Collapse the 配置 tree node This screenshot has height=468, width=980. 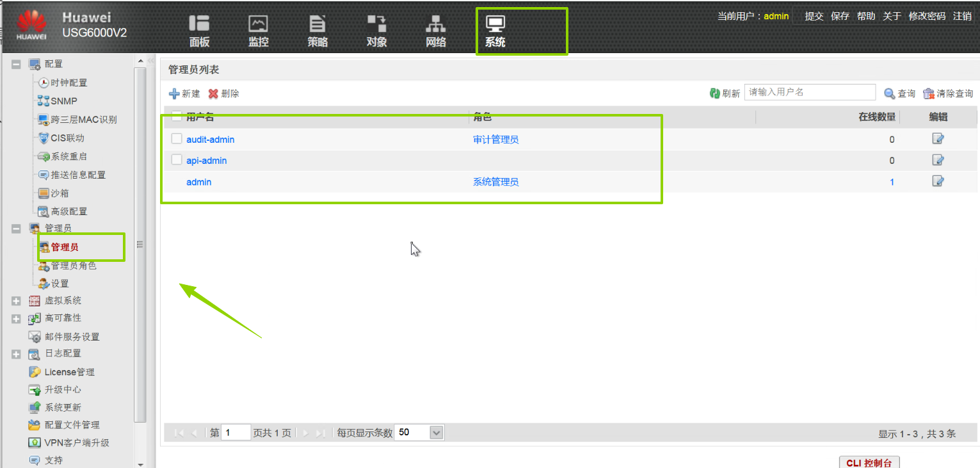tap(17, 64)
